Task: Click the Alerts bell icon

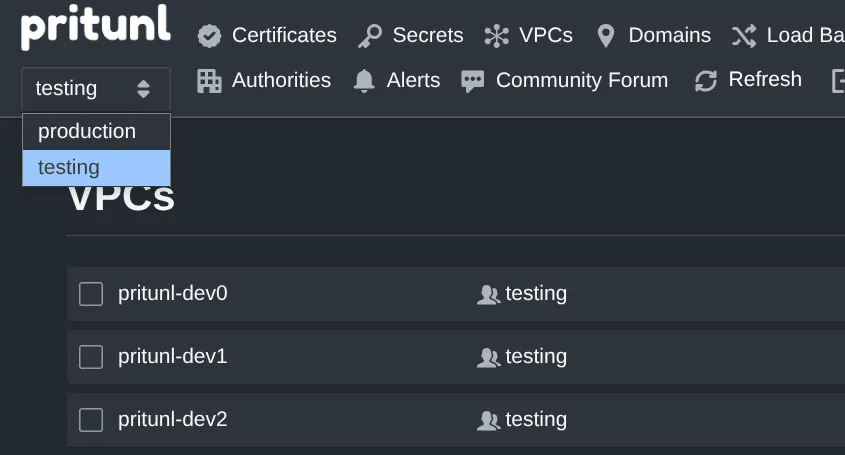Action: (x=364, y=81)
